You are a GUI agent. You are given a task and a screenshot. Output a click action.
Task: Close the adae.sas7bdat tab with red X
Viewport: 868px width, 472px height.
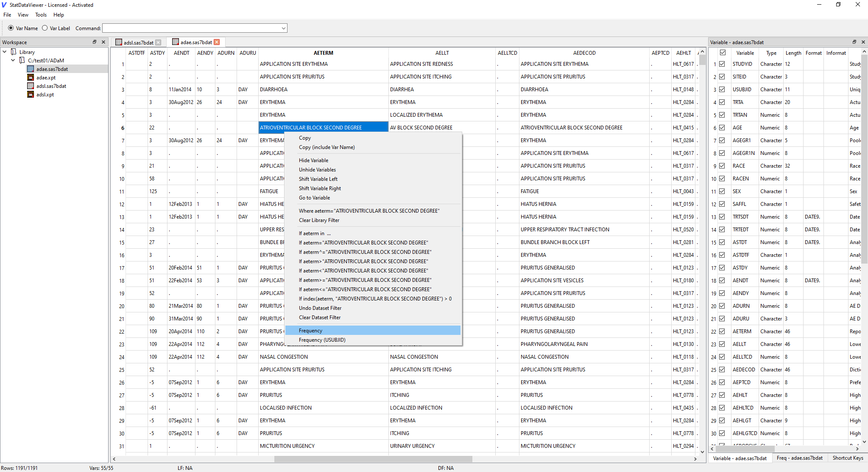click(x=217, y=42)
